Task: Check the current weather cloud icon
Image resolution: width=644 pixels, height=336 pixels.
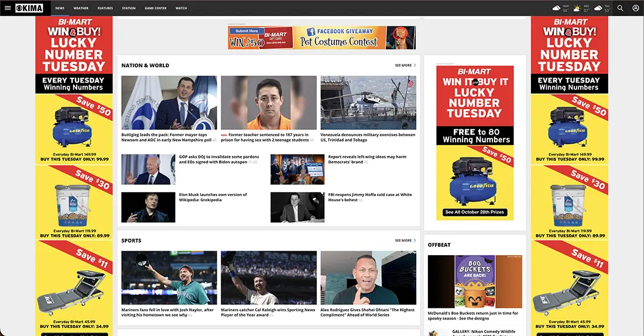Action: click(556, 8)
